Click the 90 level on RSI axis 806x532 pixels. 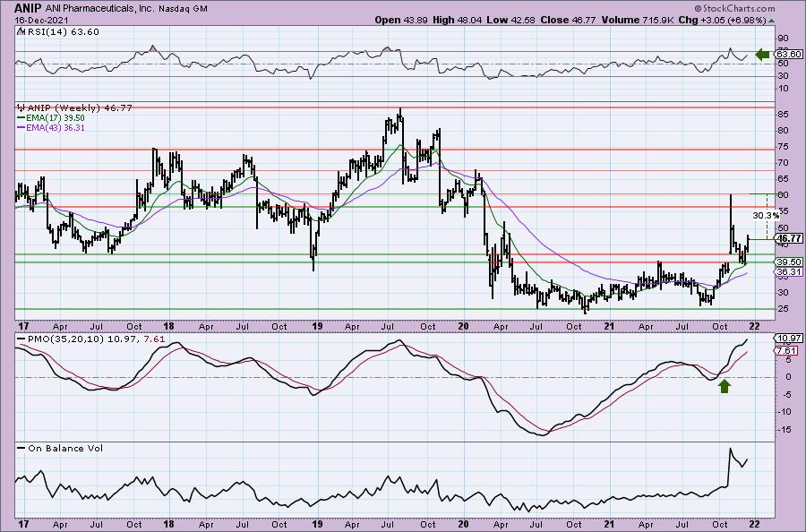click(783, 39)
